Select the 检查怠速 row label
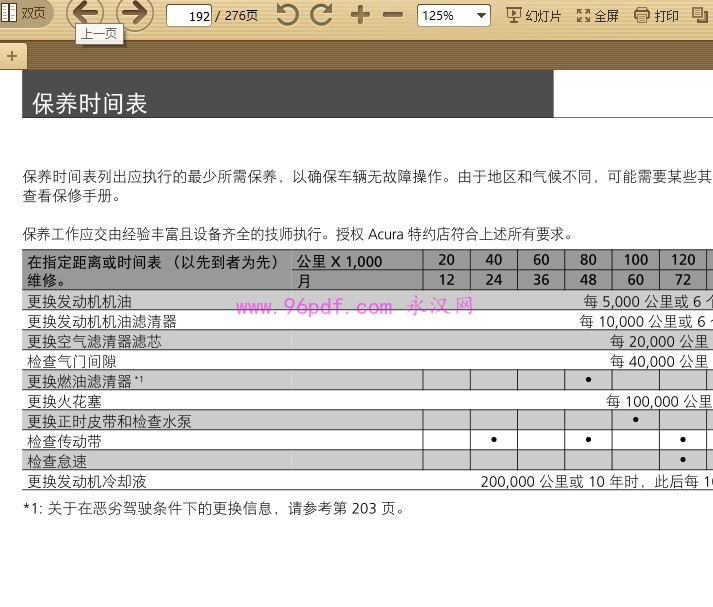This screenshot has width=713, height=607. pyautogui.click(x=57, y=462)
